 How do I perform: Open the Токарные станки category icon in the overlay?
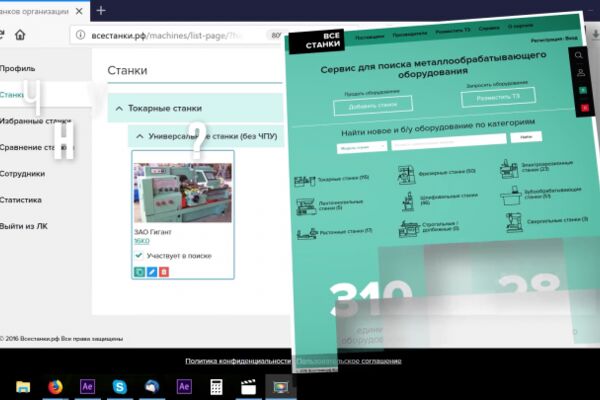(305, 180)
